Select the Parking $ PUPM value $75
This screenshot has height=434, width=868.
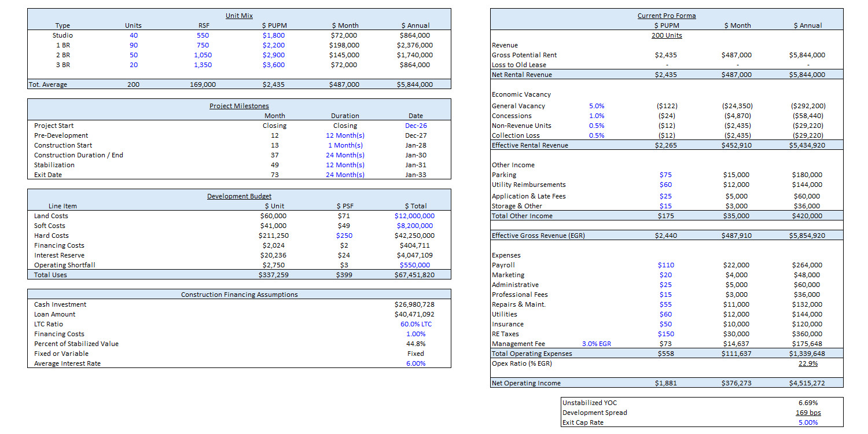coord(666,175)
